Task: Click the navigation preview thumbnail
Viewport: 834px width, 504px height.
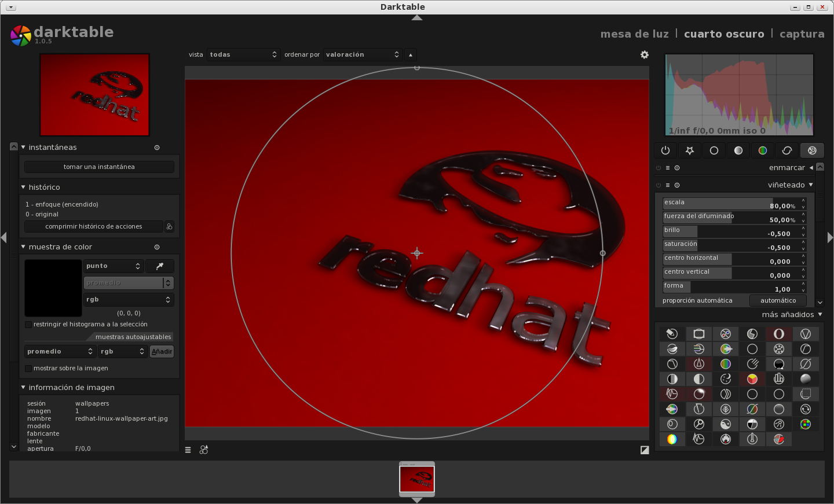Action: pyautogui.click(x=94, y=95)
